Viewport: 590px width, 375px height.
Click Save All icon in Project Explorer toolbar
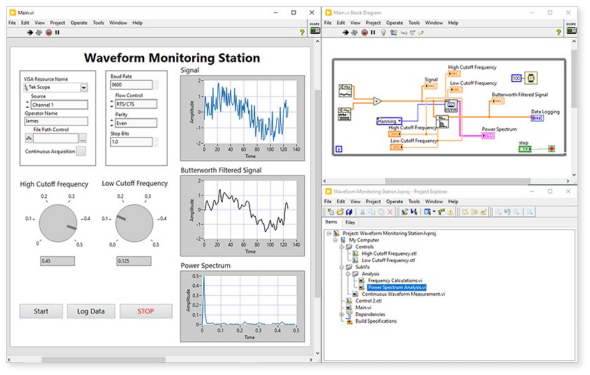(349, 212)
